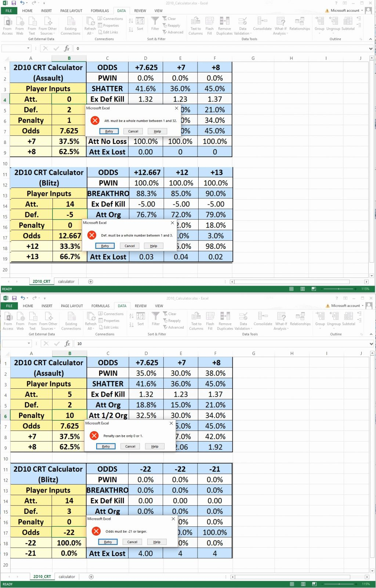Collapse the ribbon with the chevron in the upper window
The width and height of the screenshot is (376, 588).
point(370,39)
